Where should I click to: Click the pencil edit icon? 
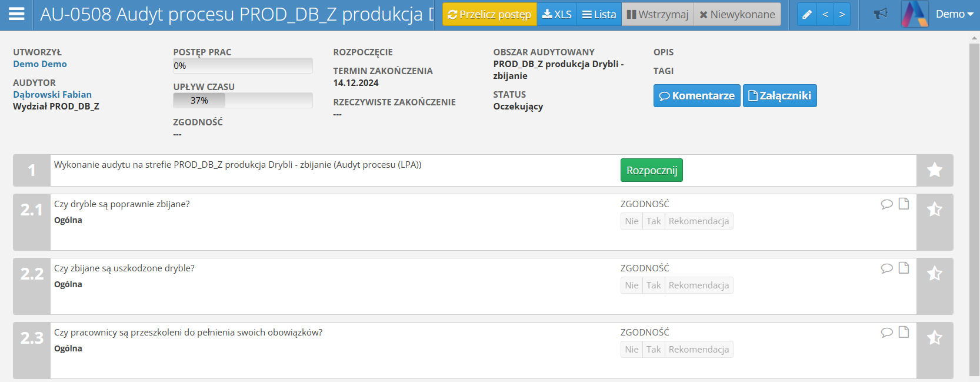click(807, 15)
